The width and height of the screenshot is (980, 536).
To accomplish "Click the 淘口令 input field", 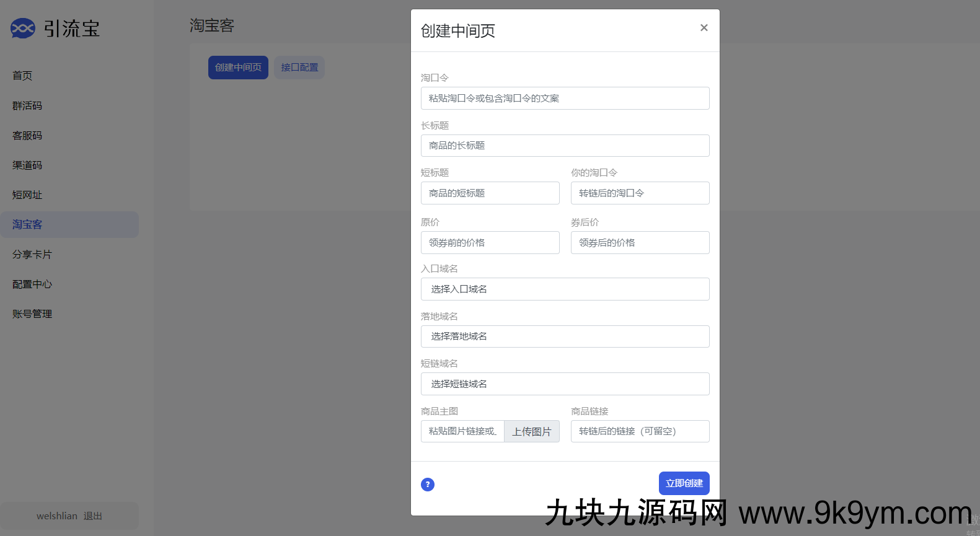I will coord(565,99).
